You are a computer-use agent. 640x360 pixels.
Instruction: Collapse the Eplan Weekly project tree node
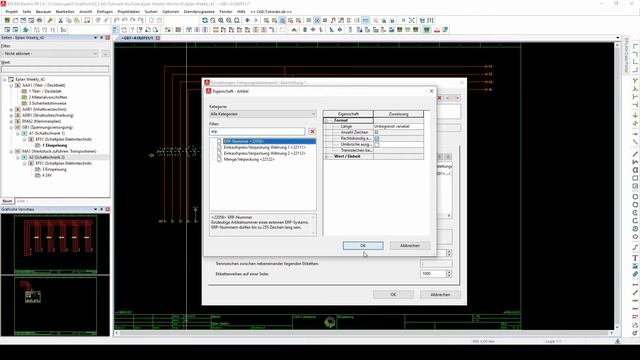pyautogui.click(x=5, y=79)
